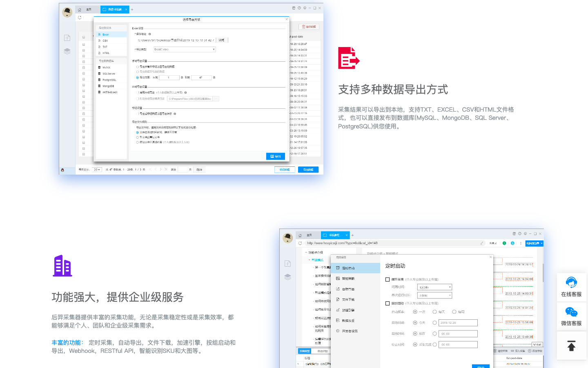This screenshot has width=588, height=368.
Task: Click the back-to-top arrow button
Action: pyautogui.click(x=571, y=346)
